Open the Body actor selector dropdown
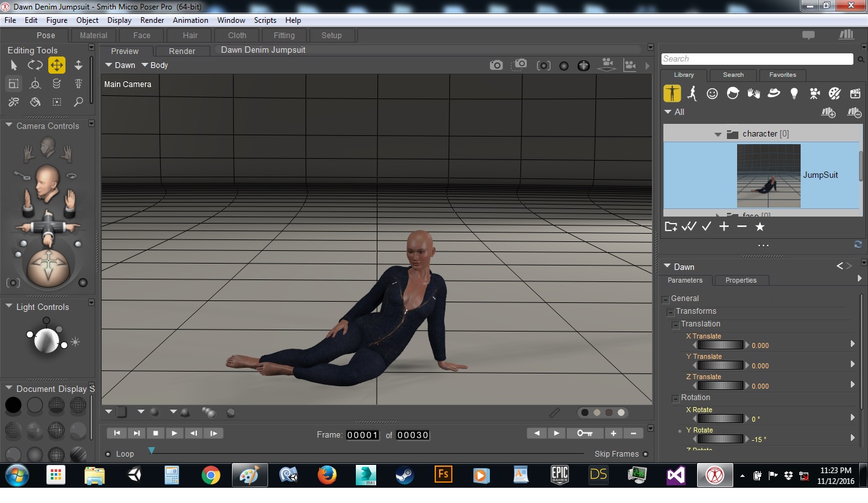 [x=154, y=65]
